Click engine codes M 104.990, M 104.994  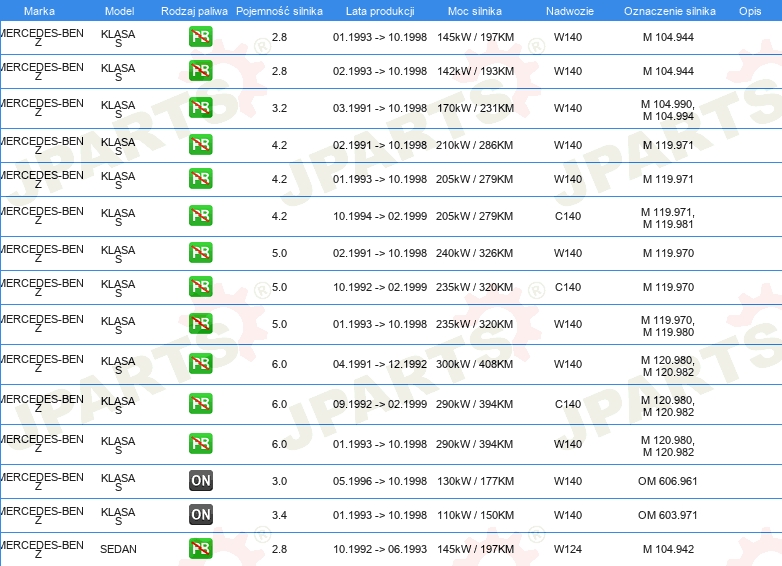coord(668,110)
